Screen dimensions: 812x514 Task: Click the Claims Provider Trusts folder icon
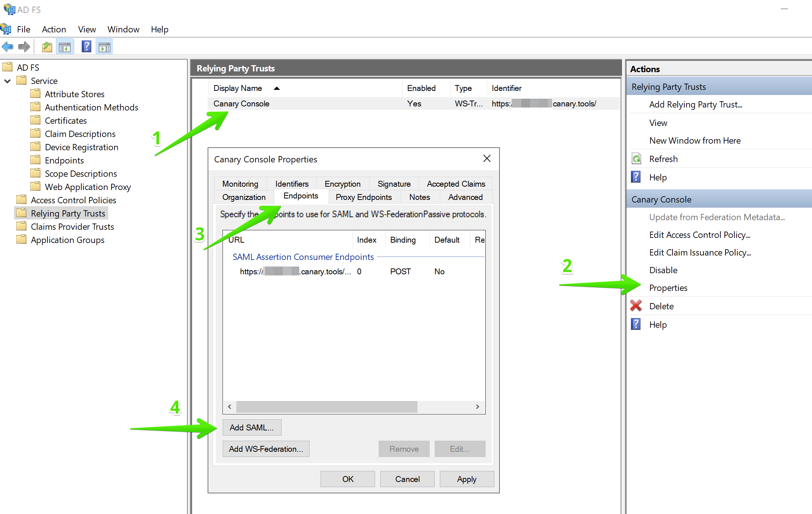click(21, 226)
